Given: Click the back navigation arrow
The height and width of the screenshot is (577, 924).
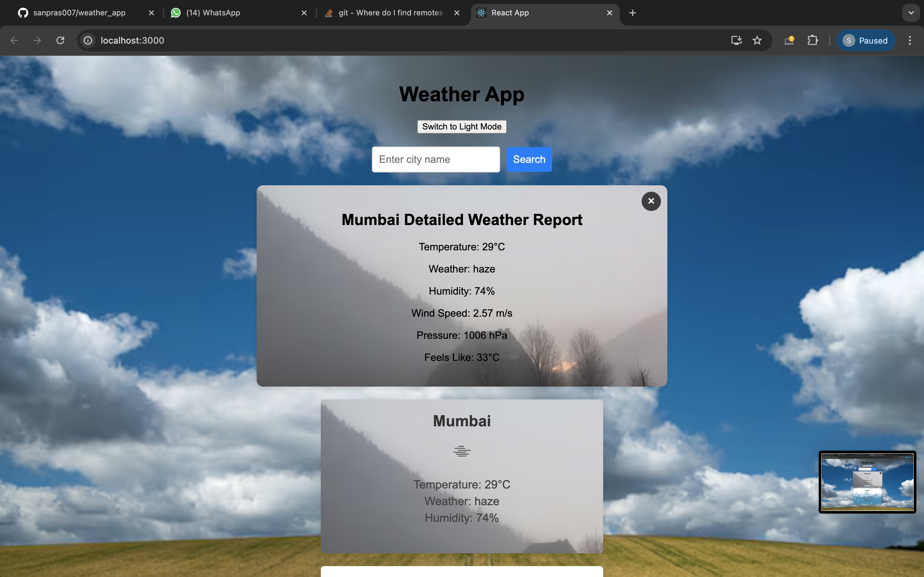Looking at the screenshot, I should (x=14, y=40).
